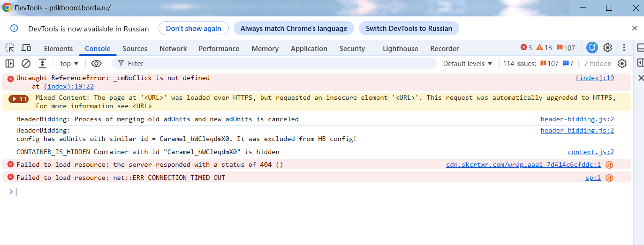Clear the console with the ban icon

click(26, 63)
